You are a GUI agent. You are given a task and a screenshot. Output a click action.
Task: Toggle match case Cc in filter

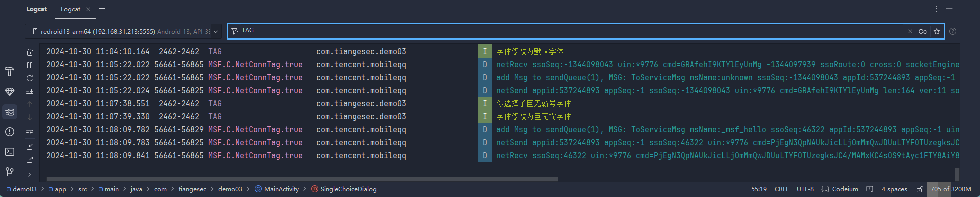click(x=923, y=31)
